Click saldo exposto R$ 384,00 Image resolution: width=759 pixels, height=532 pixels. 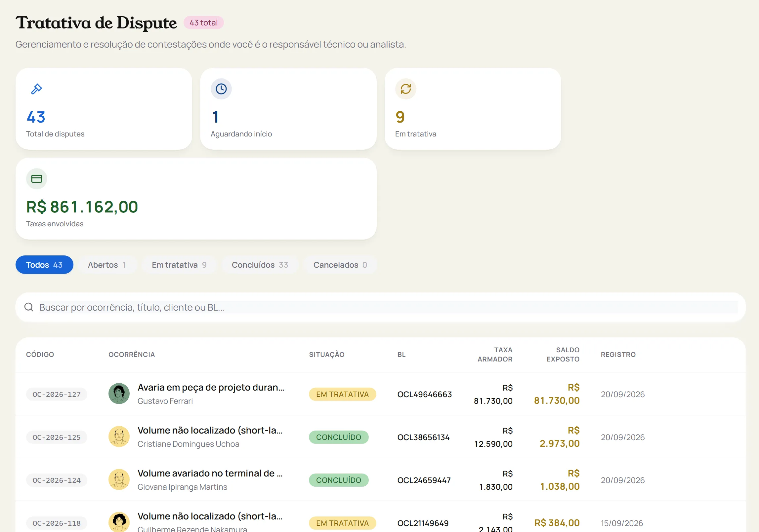click(557, 523)
